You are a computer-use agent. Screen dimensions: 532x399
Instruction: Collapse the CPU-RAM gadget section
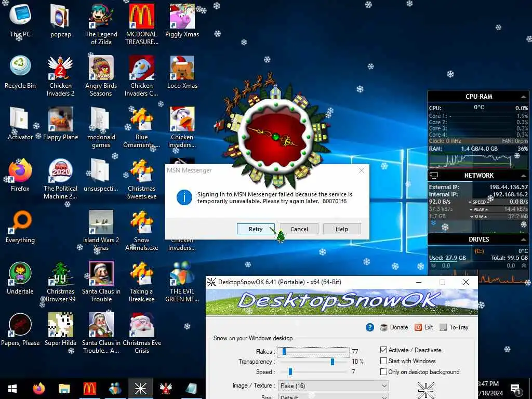[523, 97]
